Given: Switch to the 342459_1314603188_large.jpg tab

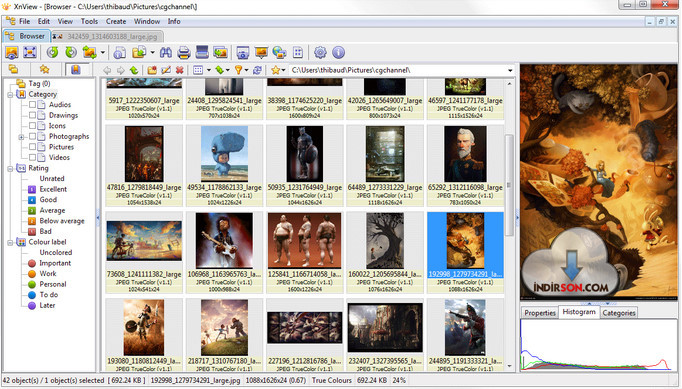Looking at the screenshot, I should pos(107,37).
